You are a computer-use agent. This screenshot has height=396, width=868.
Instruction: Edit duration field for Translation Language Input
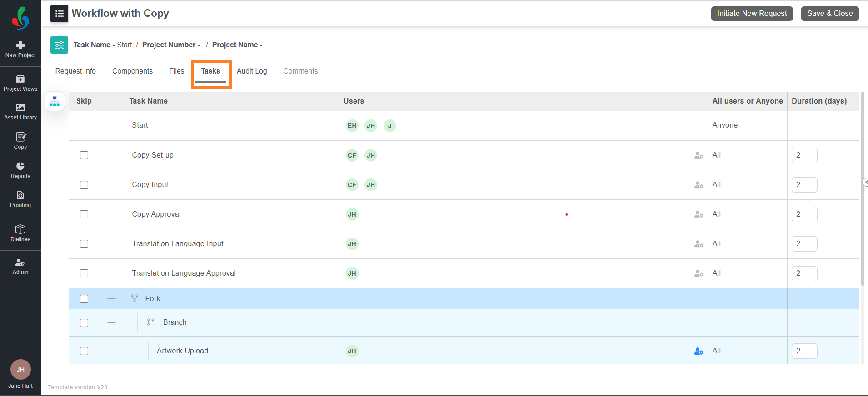click(804, 244)
